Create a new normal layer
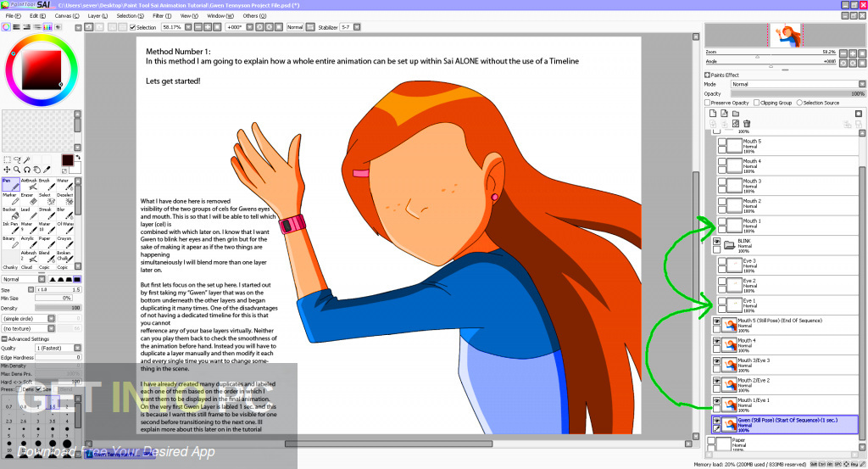 tap(713, 114)
